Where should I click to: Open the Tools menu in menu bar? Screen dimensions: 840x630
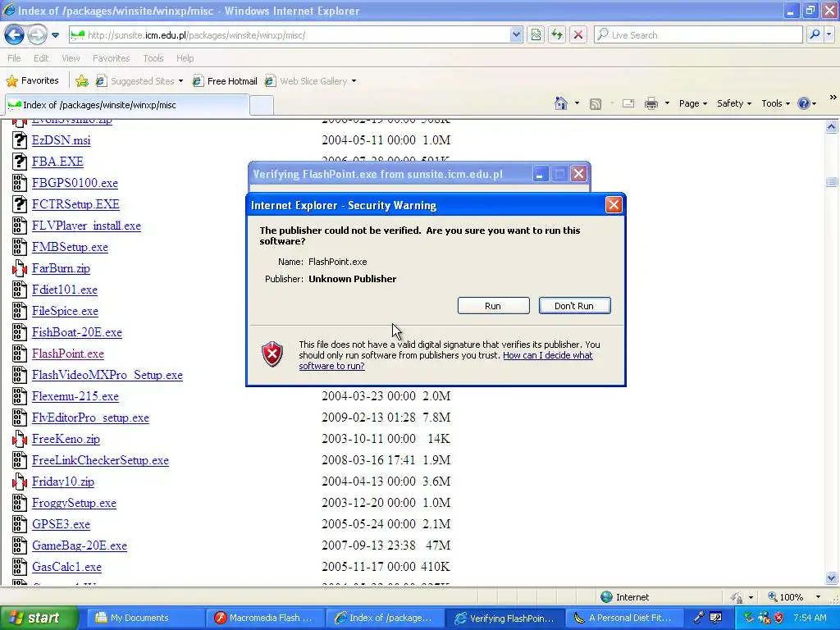[x=153, y=58]
